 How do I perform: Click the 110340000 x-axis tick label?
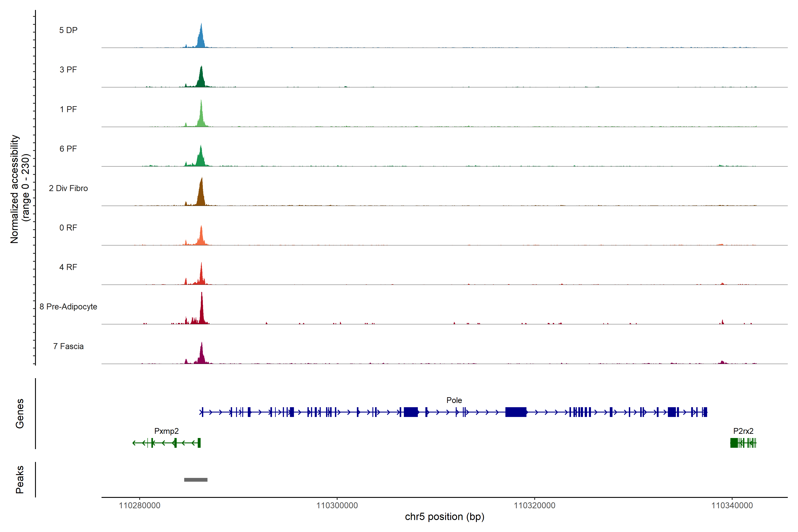732,506
